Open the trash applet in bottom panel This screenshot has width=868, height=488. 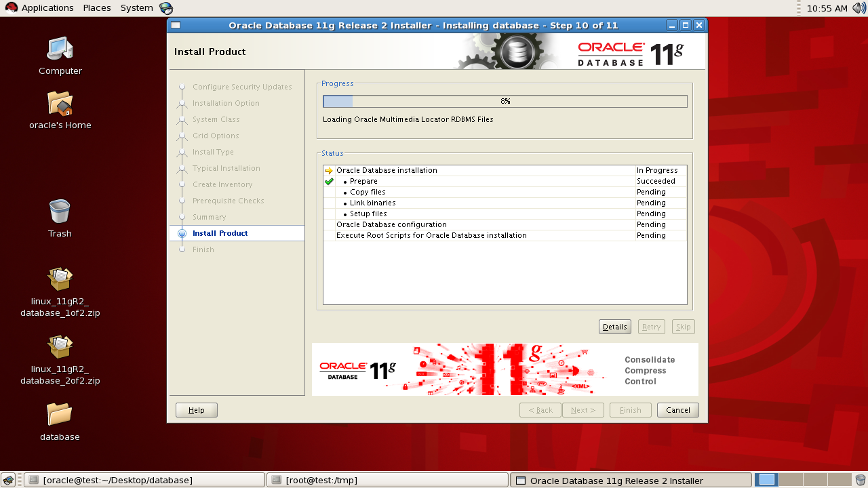pyautogui.click(x=860, y=480)
